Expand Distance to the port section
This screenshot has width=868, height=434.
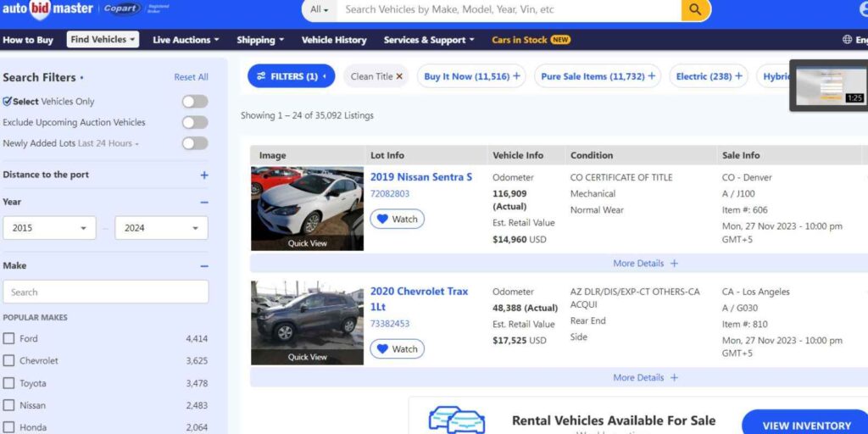[x=204, y=175]
